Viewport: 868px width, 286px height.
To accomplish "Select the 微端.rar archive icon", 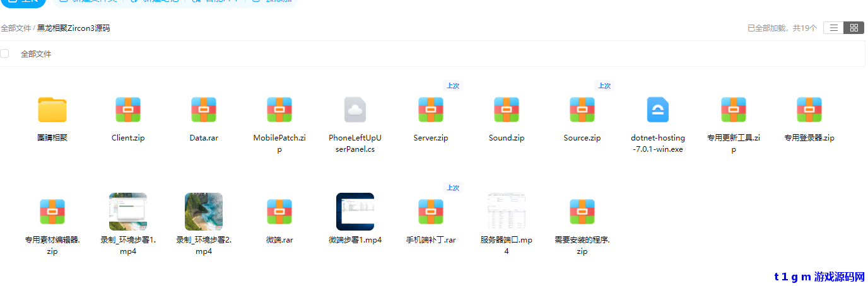I will 279,212.
